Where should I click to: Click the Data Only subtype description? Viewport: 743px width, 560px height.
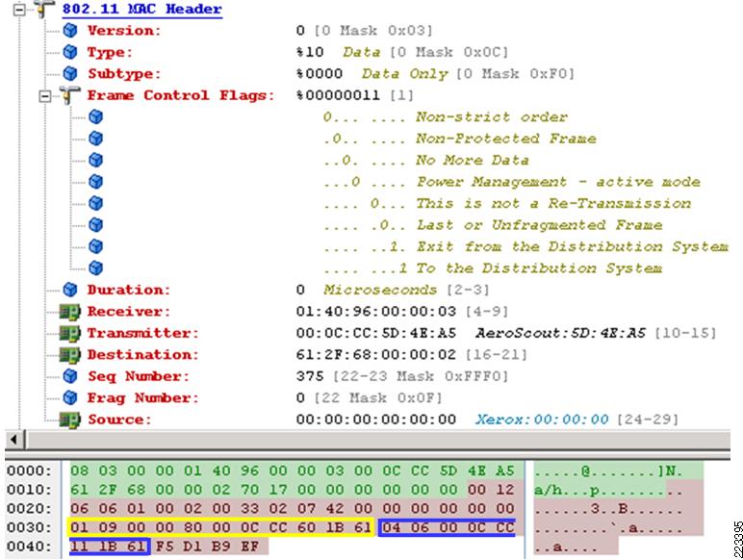[x=404, y=74]
